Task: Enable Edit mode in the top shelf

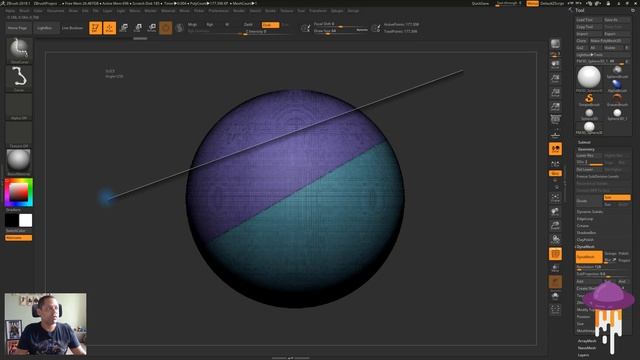Action: point(95,28)
